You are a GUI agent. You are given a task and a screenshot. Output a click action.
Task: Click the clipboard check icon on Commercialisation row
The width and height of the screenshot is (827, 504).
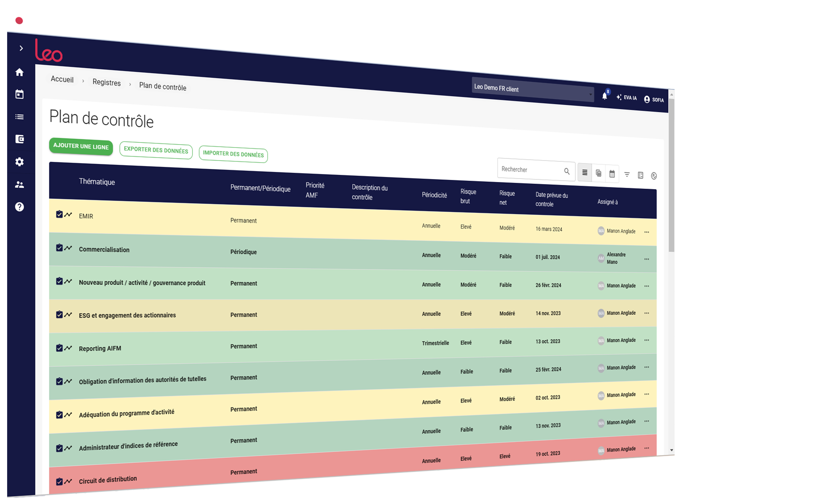59,248
